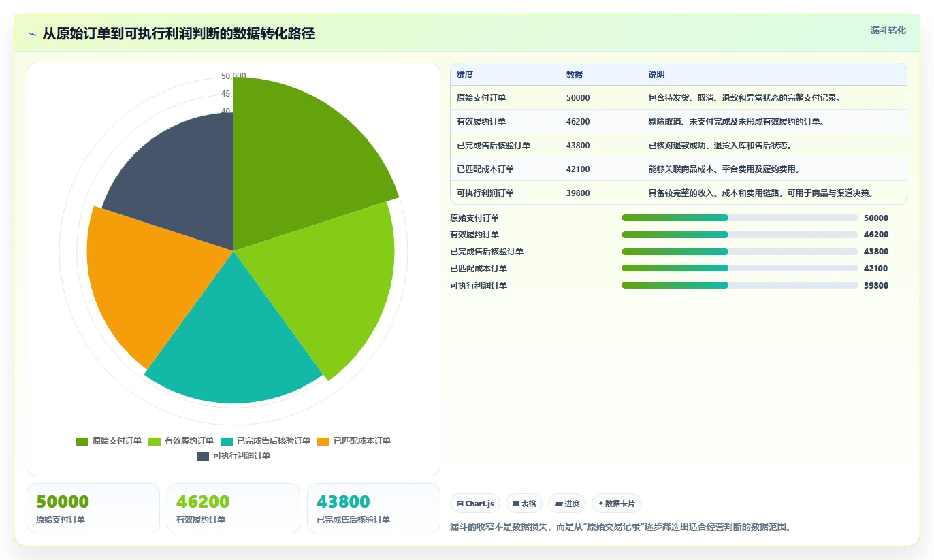Image resolution: width=934 pixels, height=560 pixels.
Task: Click the 已匹配成本订单 progress bar
Action: click(739, 268)
